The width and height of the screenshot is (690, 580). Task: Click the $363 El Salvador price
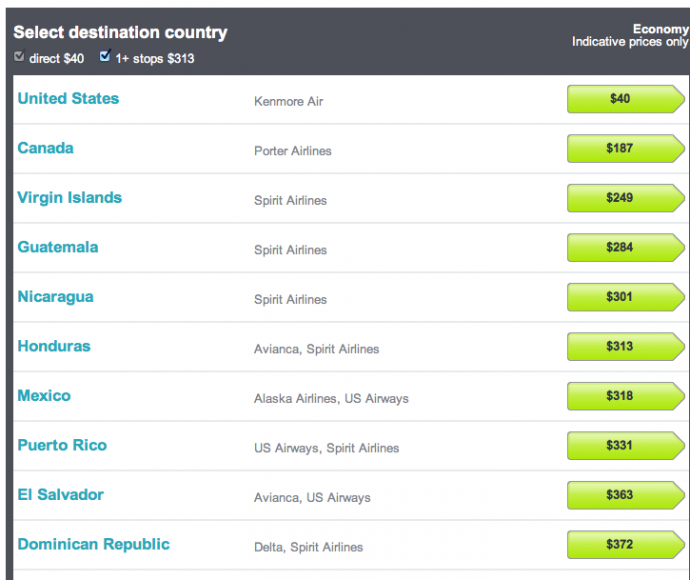622,495
